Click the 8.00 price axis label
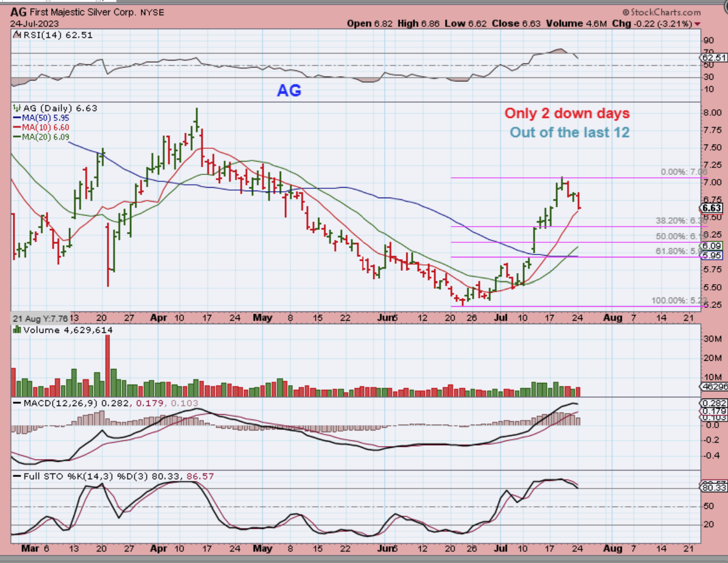 pyautogui.click(x=712, y=113)
